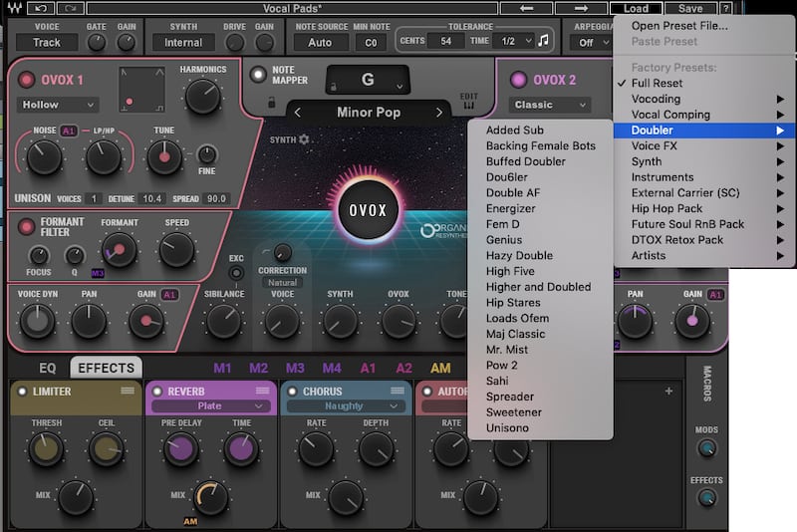Toggle the Note Mapper on/off button

tap(258, 74)
